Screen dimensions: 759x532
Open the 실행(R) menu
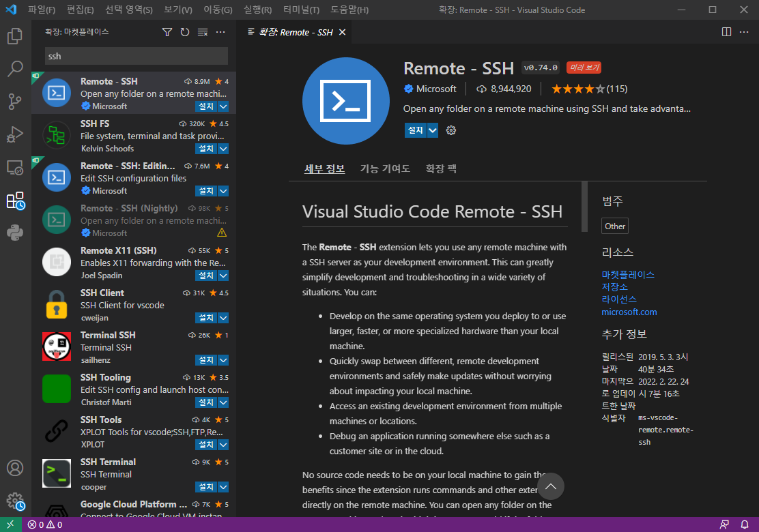(257, 10)
